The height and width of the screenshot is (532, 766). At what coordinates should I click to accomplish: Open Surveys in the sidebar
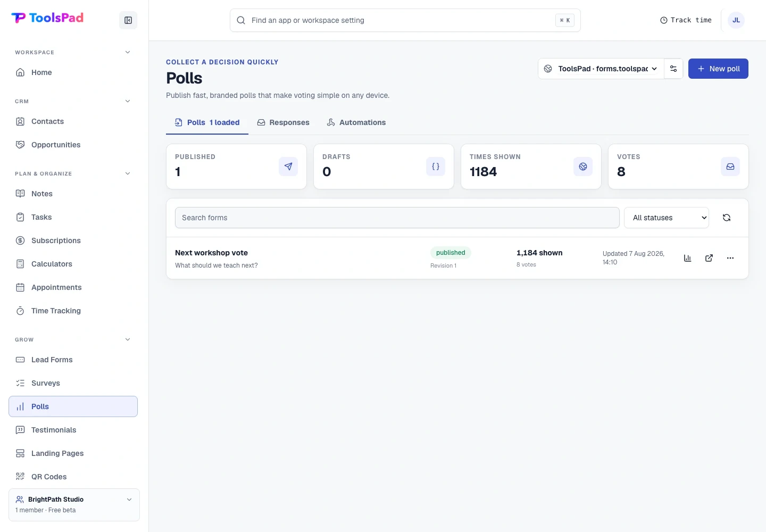click(x=73, y=383)
